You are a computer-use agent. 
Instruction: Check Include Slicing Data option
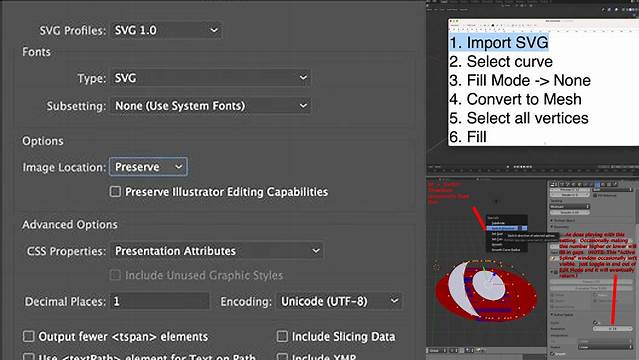point(282,336)
